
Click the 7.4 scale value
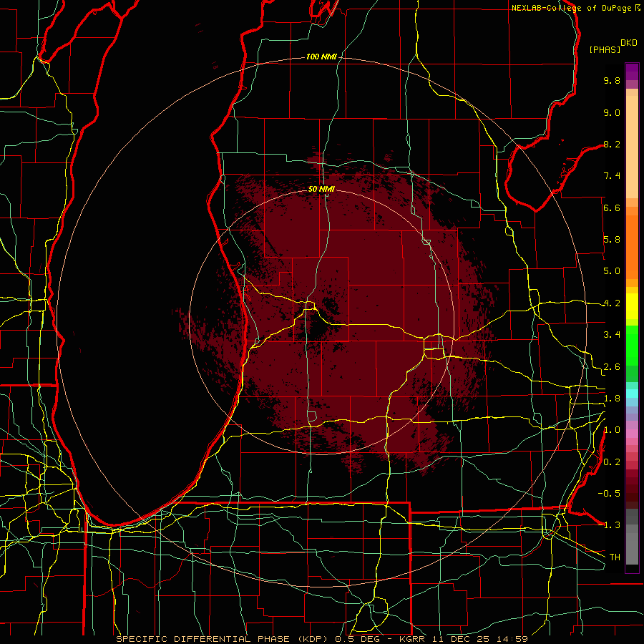click(x=612, y=176)
